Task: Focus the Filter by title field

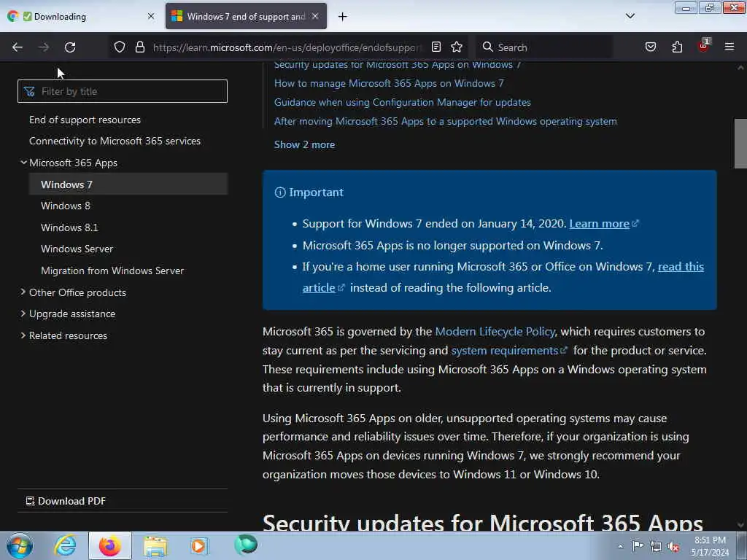Action: 123,91
